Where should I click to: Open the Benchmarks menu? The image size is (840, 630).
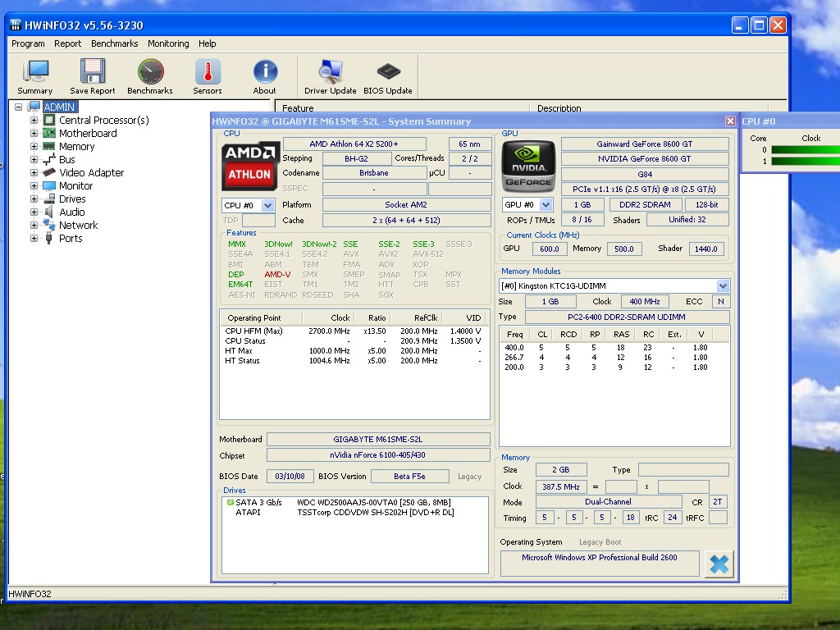[114, 43]
